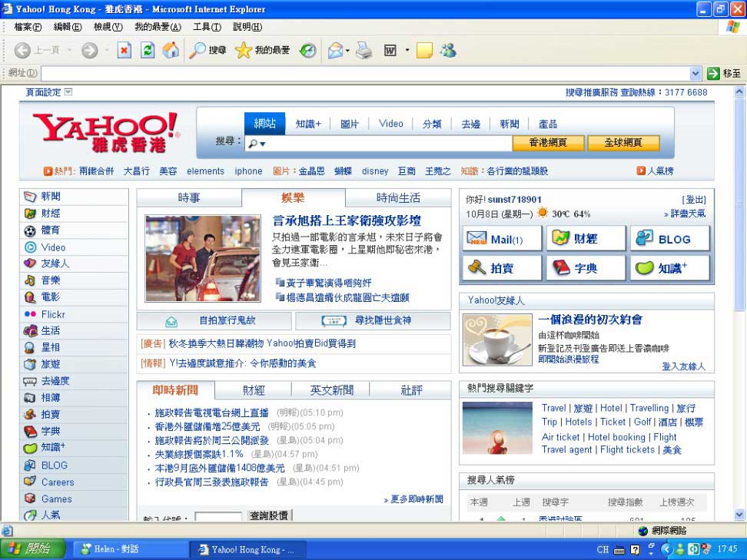Open 音樂 via the music note sidebar icon
The height and width of the screenshot is (560, 747).
(30, 280)
